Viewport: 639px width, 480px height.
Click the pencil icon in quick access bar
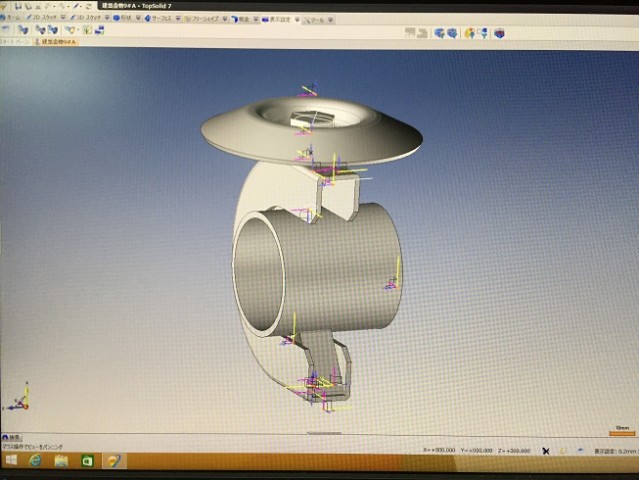(x=77, y=7)
